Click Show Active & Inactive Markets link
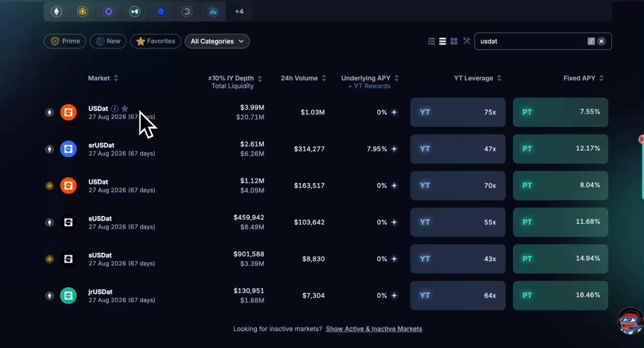The height and width of the screenshot is (348, 644). pyautogui.click(x=374, y=329)
